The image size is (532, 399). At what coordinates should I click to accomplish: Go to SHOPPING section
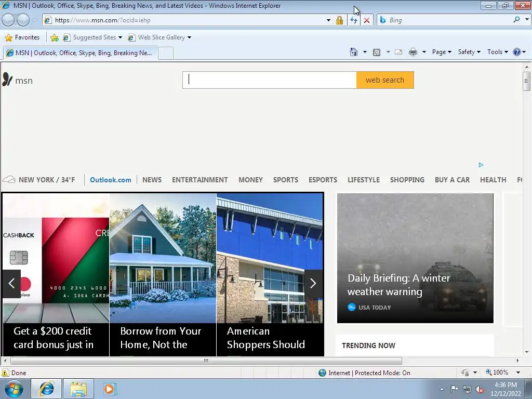point(407,180)
